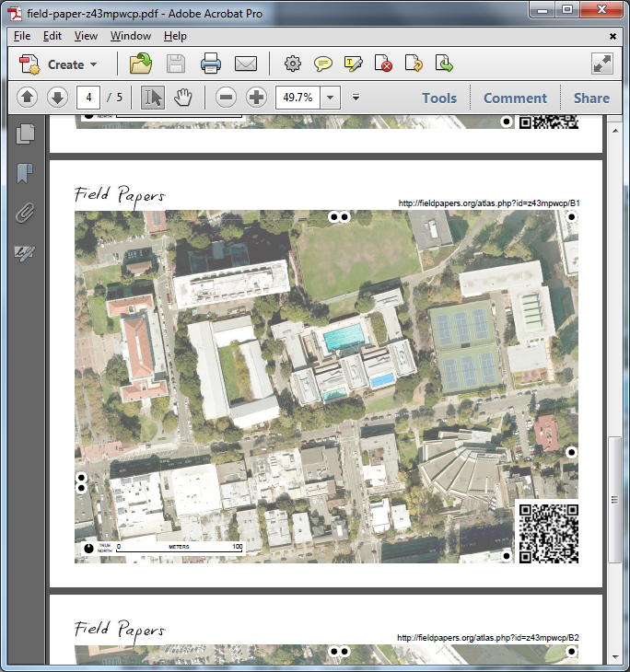The image size is (630, 672).
Task: Click the scrollbar down arrow
Action: pyautogui.click(x=615, y=657)
